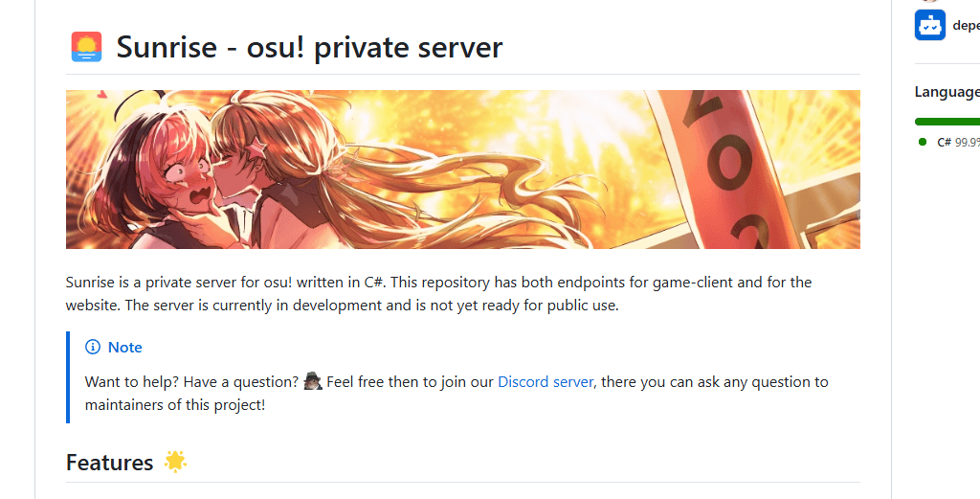Screen dimensions: 980x499
Task: Click the Note info circle icon
Action: (93, 347)
